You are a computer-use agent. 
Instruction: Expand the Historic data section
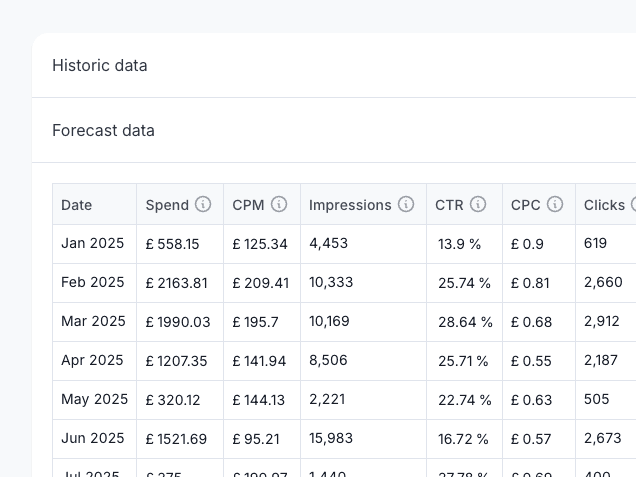pos(100,65)
